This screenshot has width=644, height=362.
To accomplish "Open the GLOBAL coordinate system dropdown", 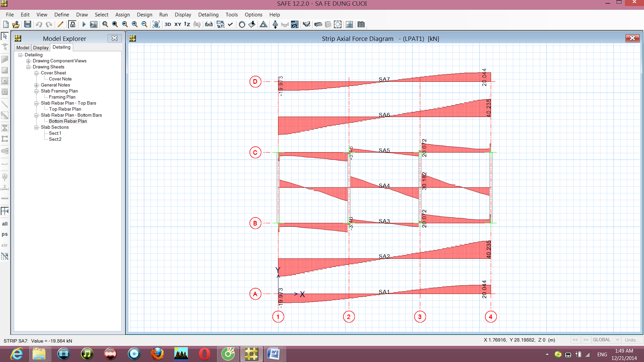I will click(606, 340).
